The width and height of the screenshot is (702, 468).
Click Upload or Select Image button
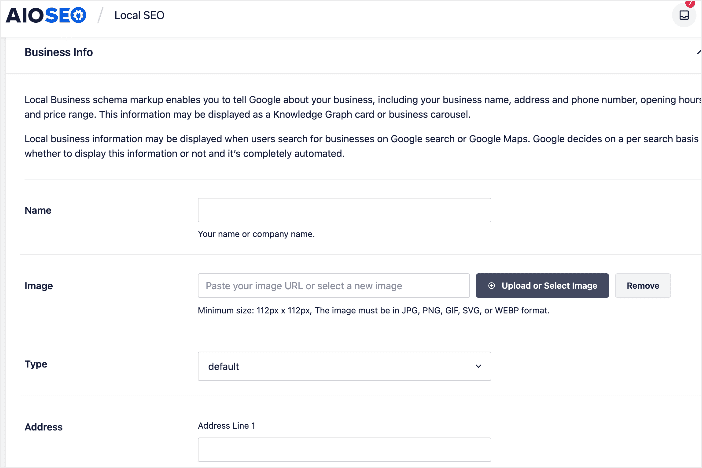tap(542, 286)
